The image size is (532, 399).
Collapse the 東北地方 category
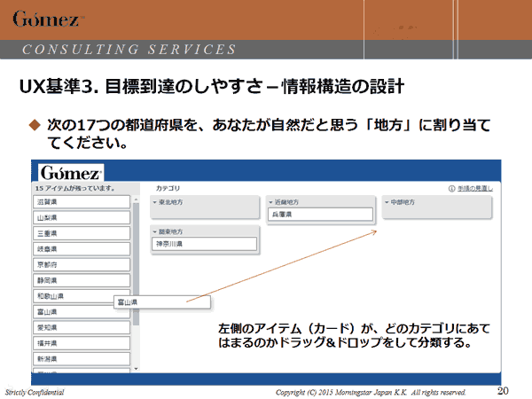[x=155, y=202]
